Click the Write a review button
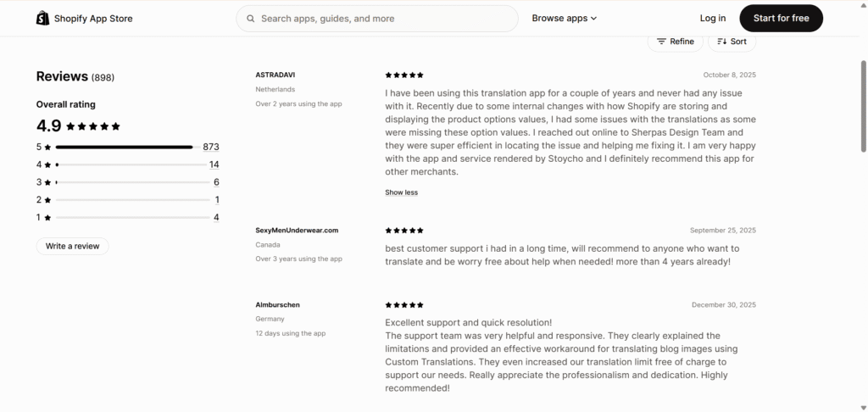 pos(72,246)
